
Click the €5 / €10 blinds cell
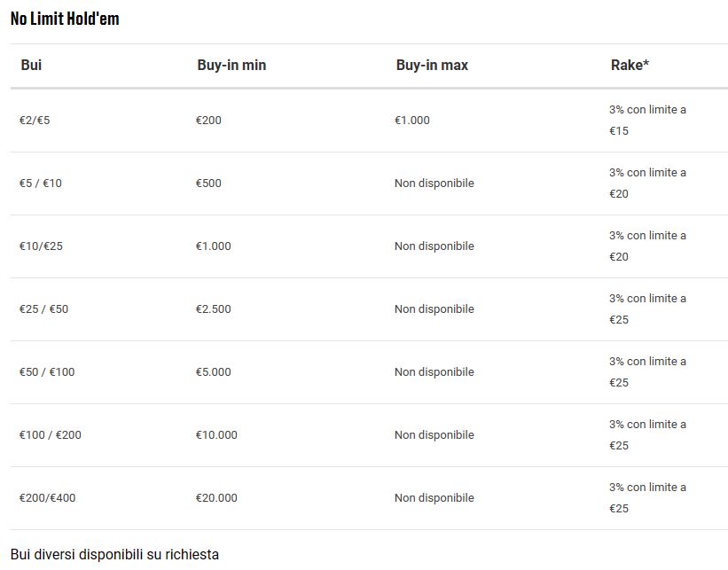[41, 183]
